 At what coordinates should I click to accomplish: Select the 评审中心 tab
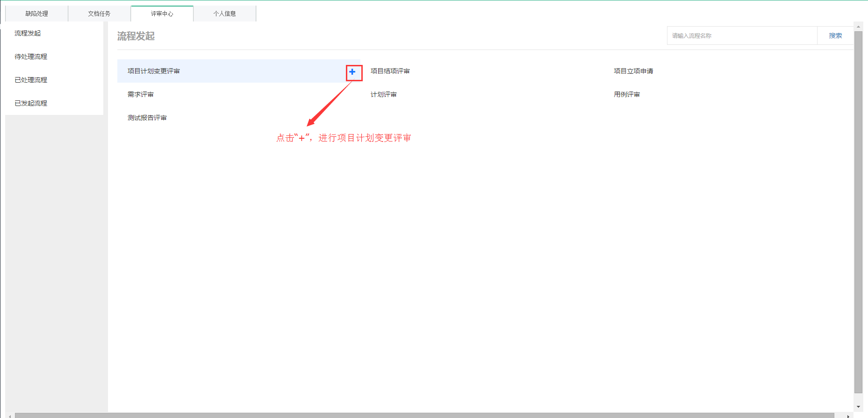point(162,14)
